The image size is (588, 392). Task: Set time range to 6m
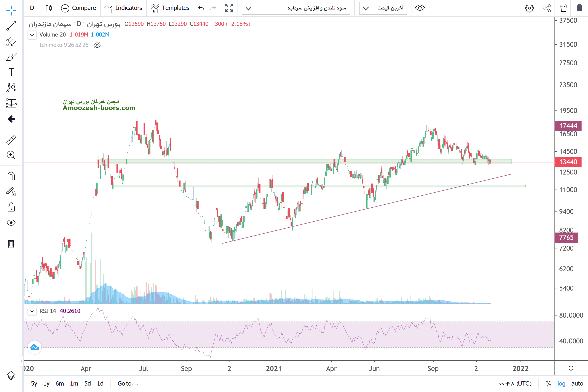pos(60,383)
